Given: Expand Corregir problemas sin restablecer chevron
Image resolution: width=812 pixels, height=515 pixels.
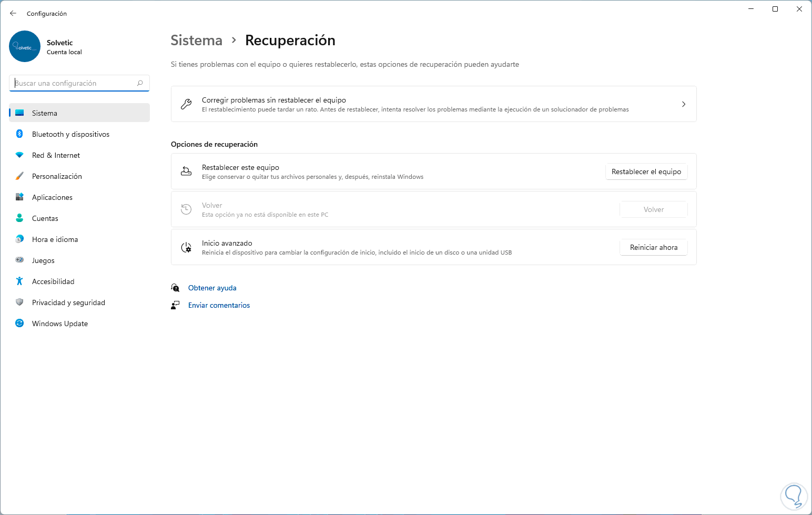Looking at the screenshot, I should click(683, 104).
